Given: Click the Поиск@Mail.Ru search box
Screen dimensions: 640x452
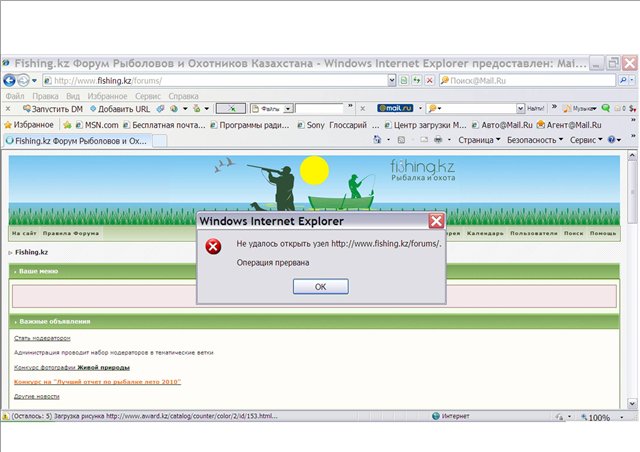Looking at the screenshot, I should [527, 80].
